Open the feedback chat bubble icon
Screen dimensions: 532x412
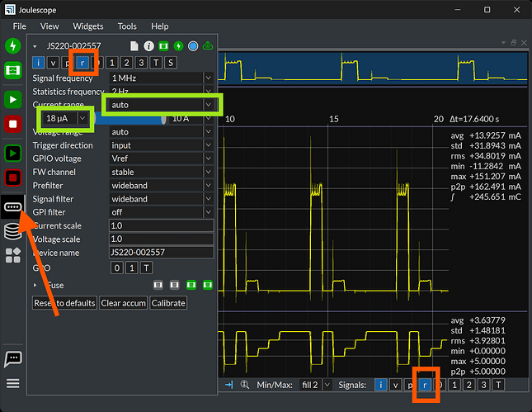pyautogui.click(x=13, y=358)
